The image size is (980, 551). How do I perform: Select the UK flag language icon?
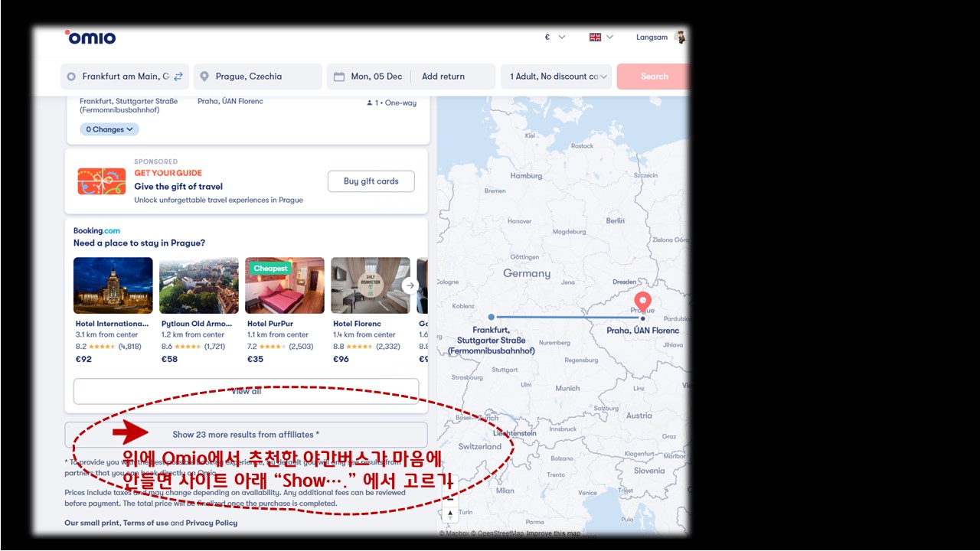595,37
